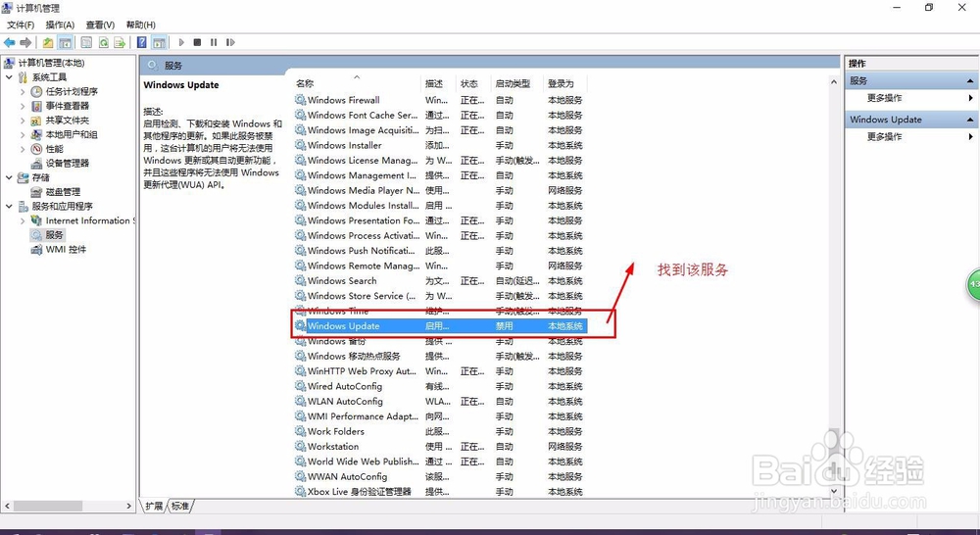Image resolution: width=980 pixels, height=535 pixels.
Task: Select the Windows 移动热点服务 row
Action: (x=440, y=356)
